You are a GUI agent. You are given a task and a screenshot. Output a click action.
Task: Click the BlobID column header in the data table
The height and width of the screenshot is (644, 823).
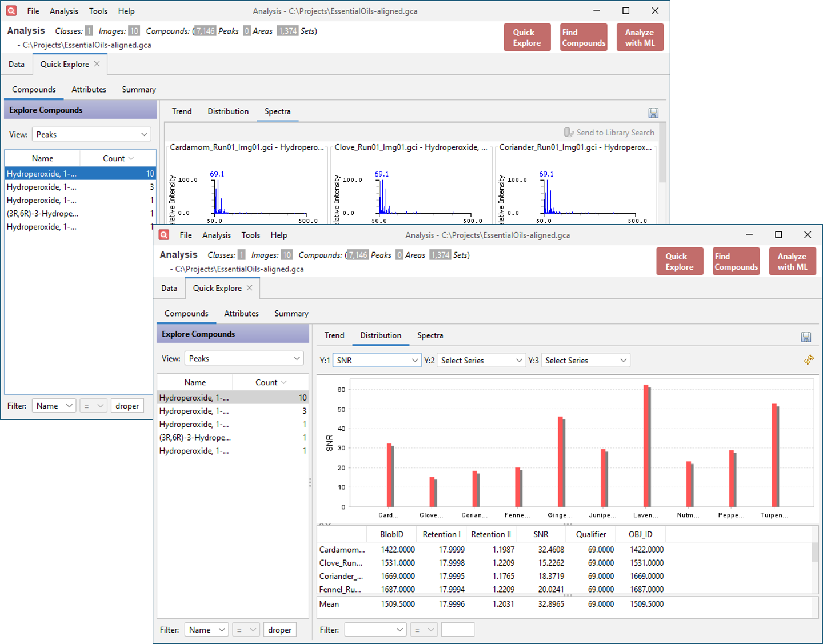(392, 534)
